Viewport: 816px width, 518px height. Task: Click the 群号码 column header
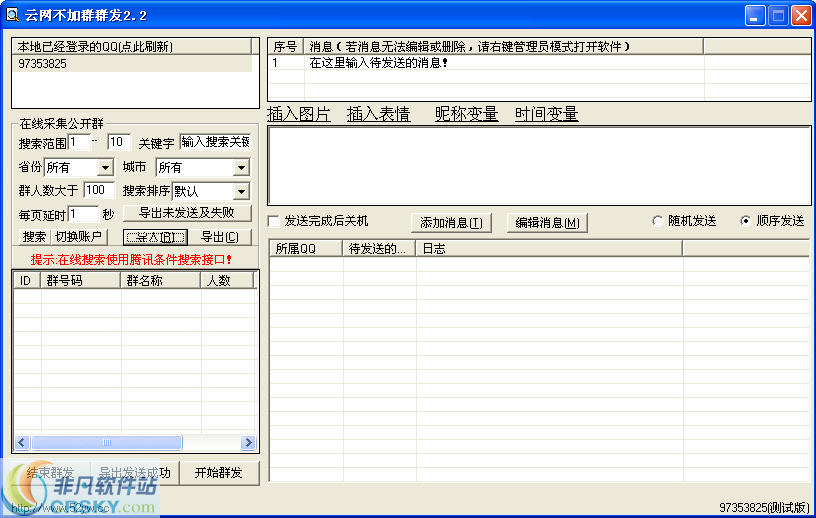click(x=81, y=281)
